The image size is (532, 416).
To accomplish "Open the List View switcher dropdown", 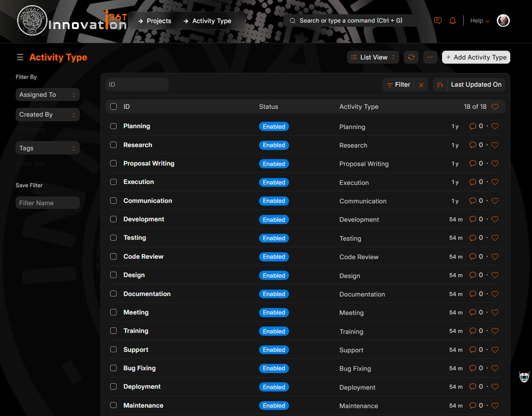I will point(373,57).
